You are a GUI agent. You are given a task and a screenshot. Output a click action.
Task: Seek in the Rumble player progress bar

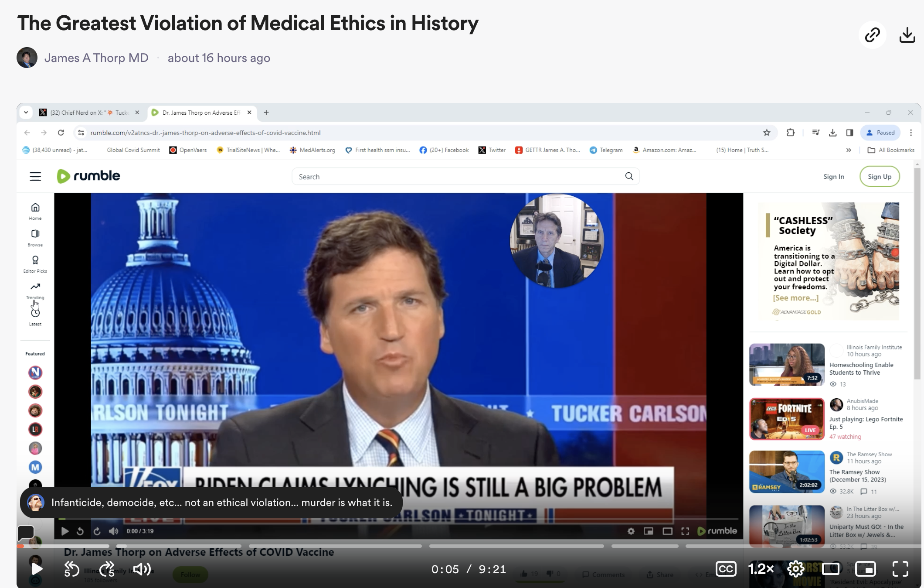point(398,519)
